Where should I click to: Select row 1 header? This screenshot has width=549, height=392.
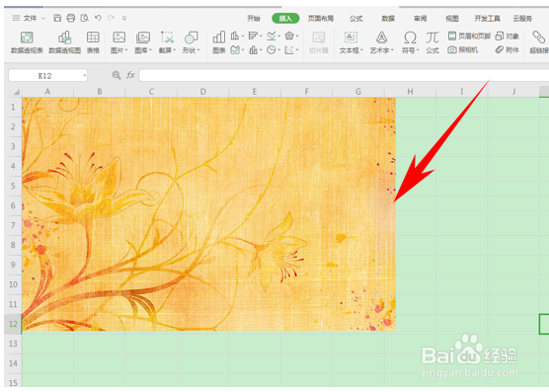pos(13,107)
